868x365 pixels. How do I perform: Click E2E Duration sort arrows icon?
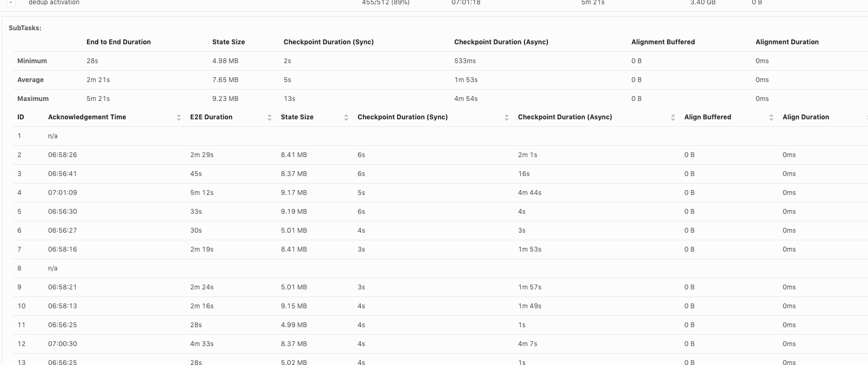click(270, 117)
